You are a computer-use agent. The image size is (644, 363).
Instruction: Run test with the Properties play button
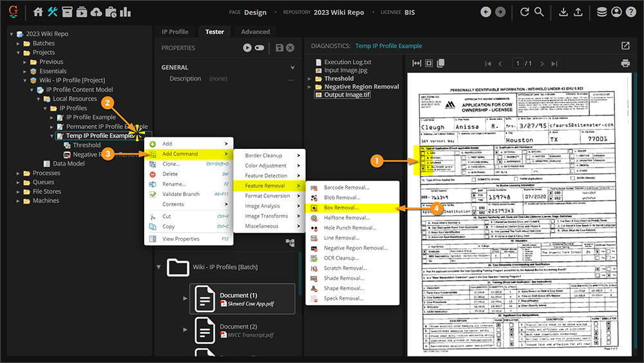[247, 48]
